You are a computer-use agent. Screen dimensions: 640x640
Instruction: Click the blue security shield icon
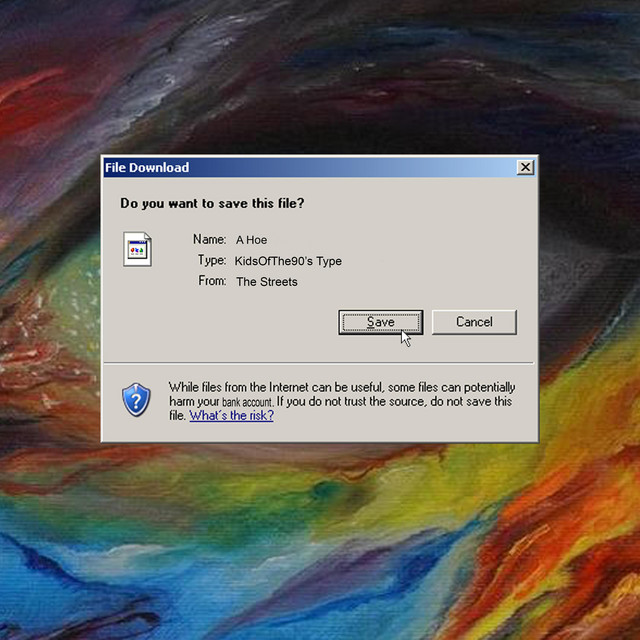coord(136,400)
